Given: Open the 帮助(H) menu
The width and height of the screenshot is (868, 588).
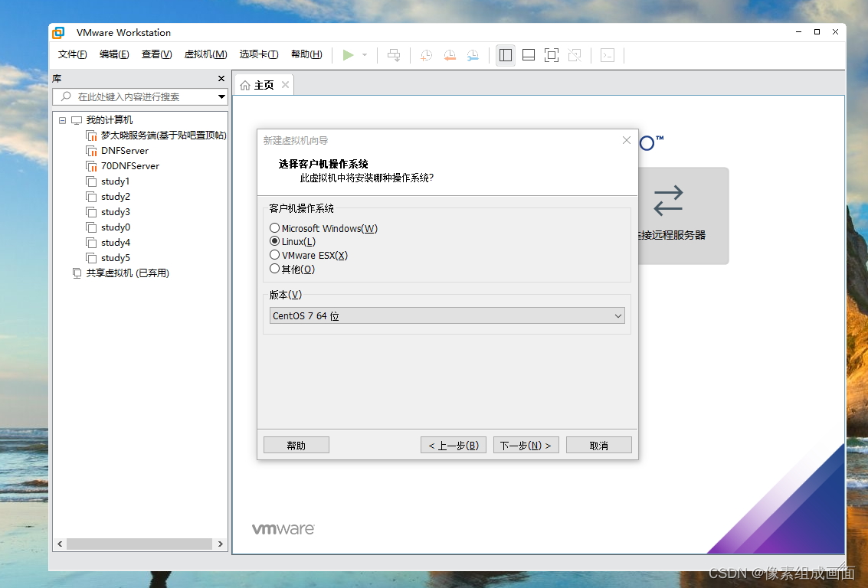Looking at the screenshot, I should [306, 54].
